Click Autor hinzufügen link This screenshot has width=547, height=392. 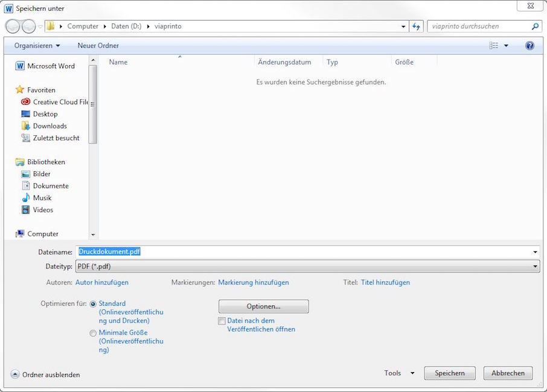[x=102, y=283]
